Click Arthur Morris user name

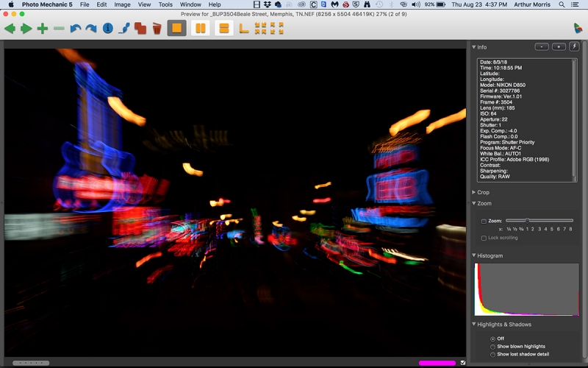(x=532, y=4)
